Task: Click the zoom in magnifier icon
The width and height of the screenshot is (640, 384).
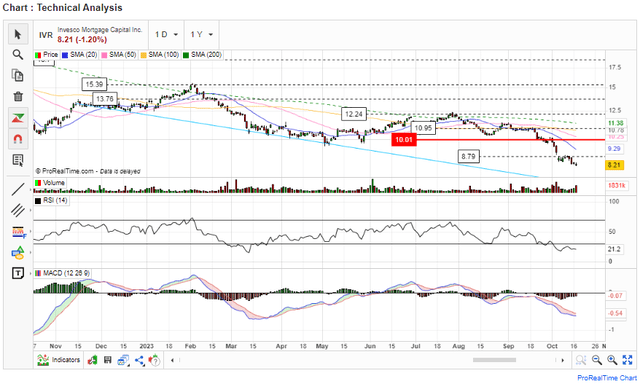Action: (x=612, y=360)
